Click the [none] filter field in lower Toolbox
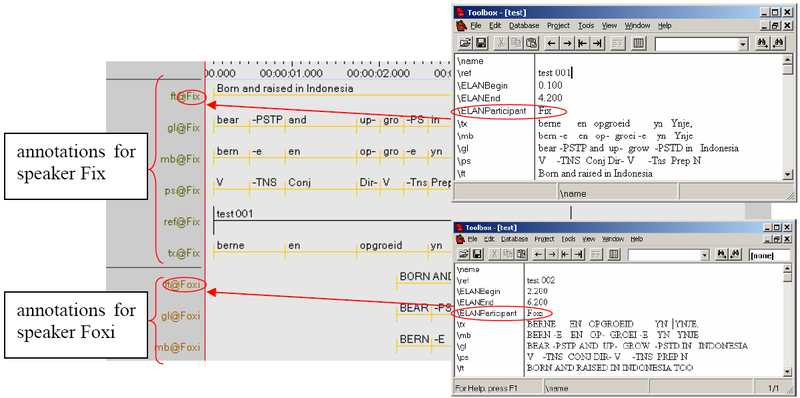The image size is (800, 398). point(769,255)
